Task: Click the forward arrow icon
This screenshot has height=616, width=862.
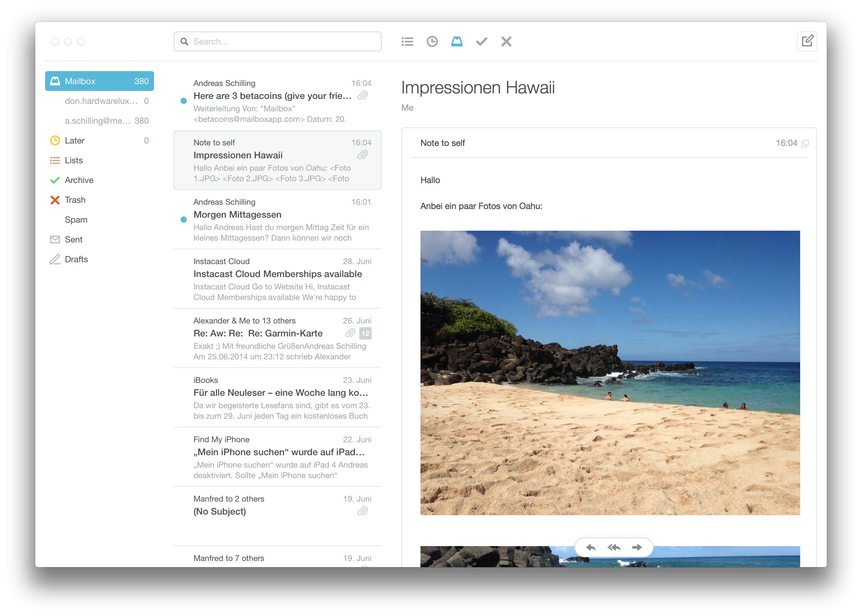Action: click(637, 547)
